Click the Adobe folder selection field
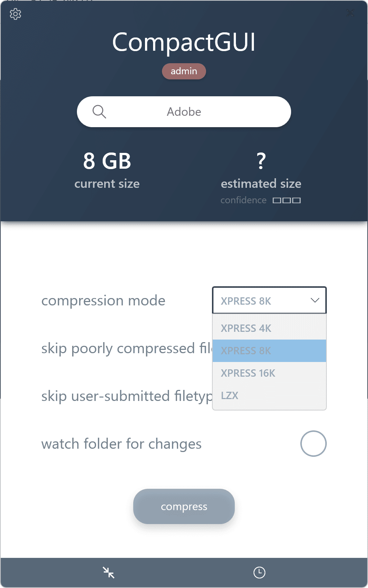Viewport: 368px width, 588px height. (184, 112)
